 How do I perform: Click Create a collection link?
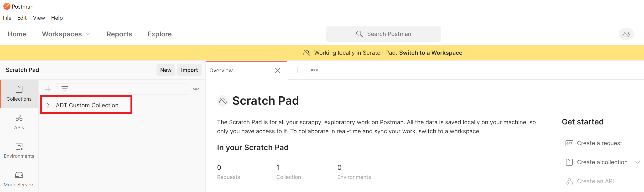point(602,162)
